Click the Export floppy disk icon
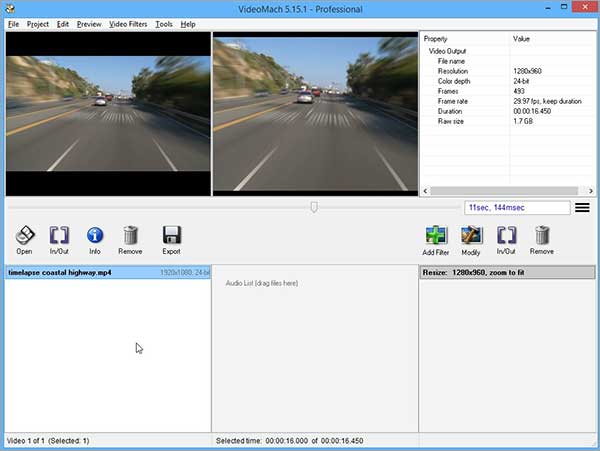Viewport: 600px width, 451px height. coord(171,236)
